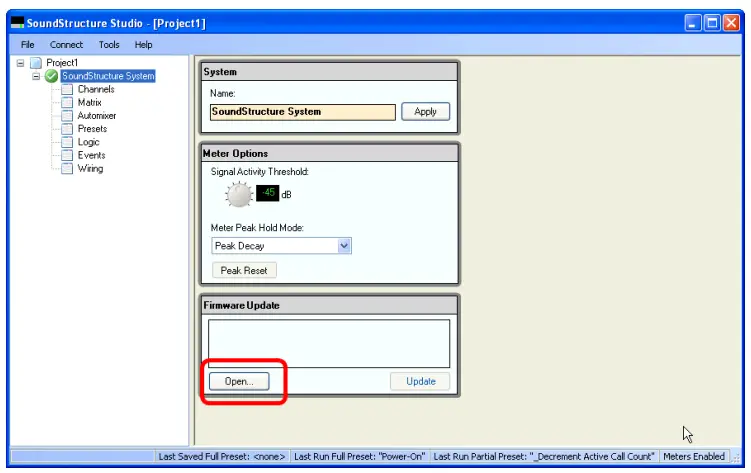Click the Presets page icon
Image resolution: width=751 pixels, height=473 pixels.
[67, 129]
